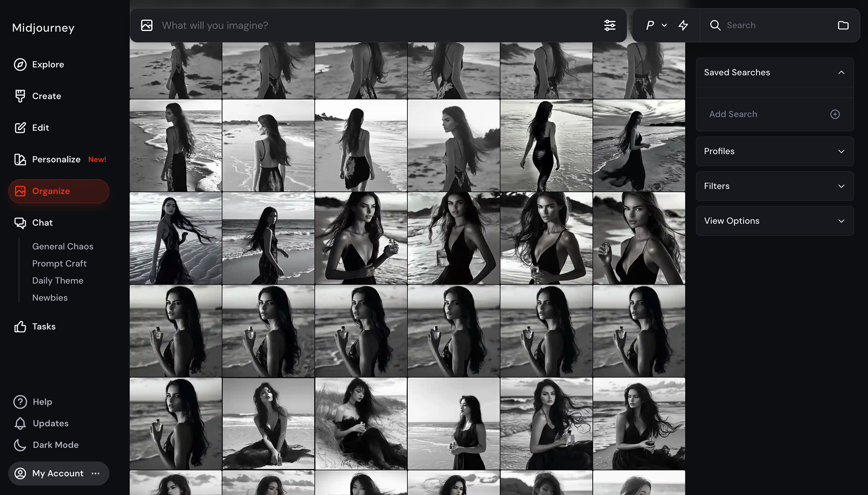The height and width of the screenshot is (495, 868).
Task: Open My Account more options button
Action: click(95, 473)
